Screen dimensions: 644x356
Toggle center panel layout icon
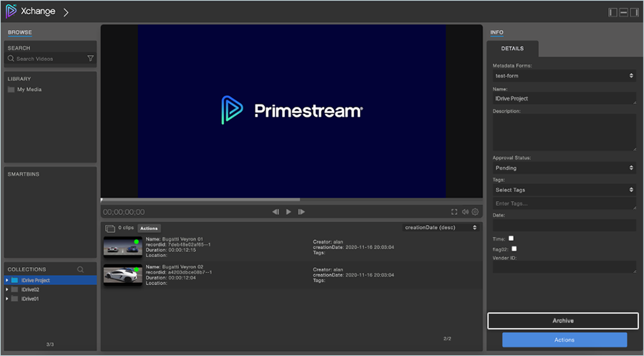(623, 12)
